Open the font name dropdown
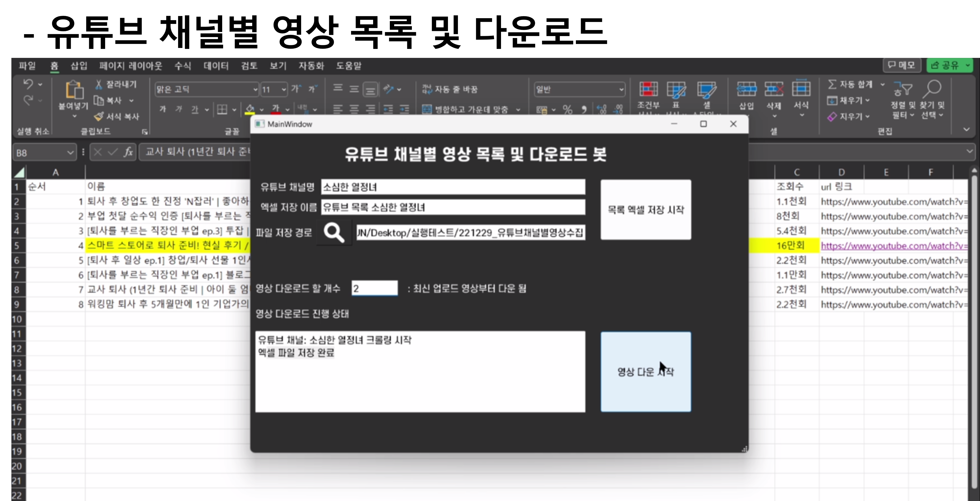 (x=255, y=90)
